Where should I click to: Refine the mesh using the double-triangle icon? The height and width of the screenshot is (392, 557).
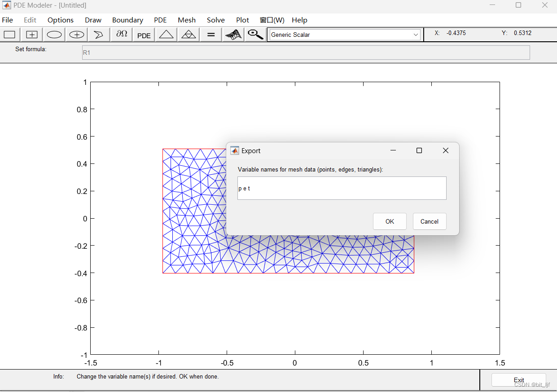pos(188,34)
